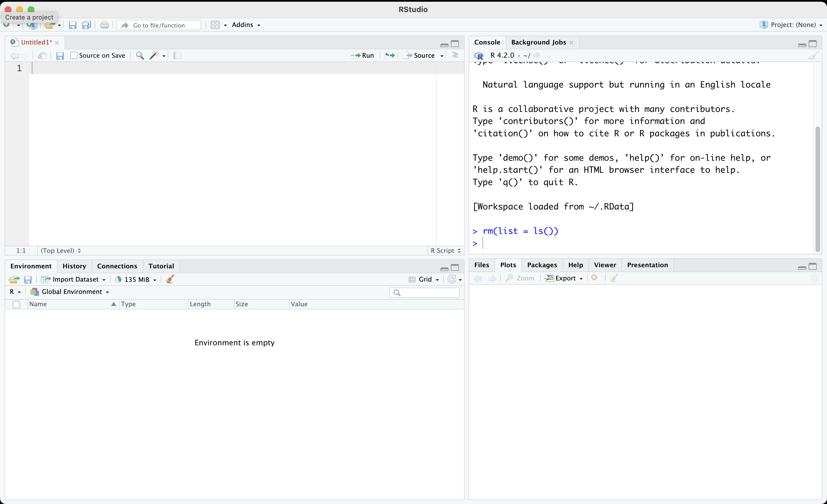The image size is (827, 504).
Task: Open Export dropdown in Plots pane
Action: 564,278
